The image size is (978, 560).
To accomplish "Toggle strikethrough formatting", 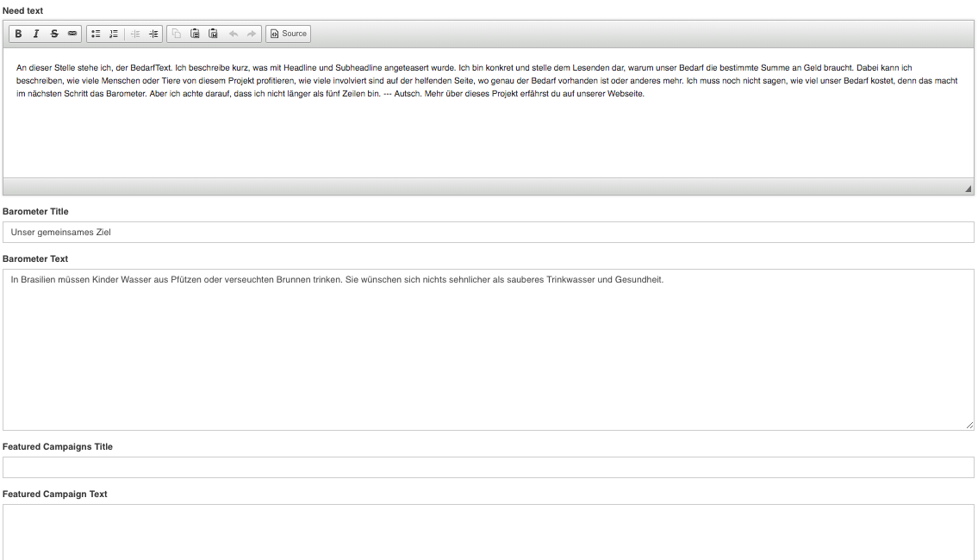I will (54, 34).
